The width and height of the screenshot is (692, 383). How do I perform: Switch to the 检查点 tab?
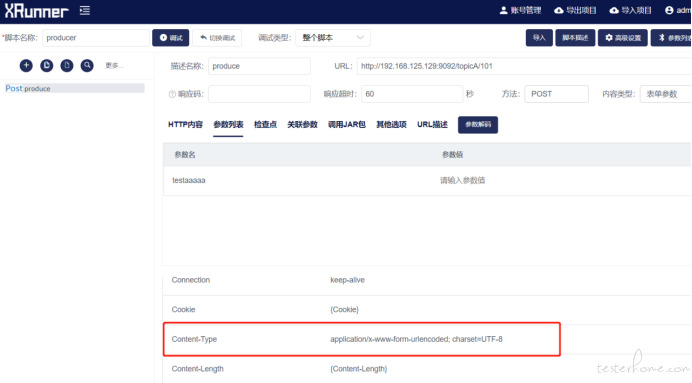coord(265,124)
